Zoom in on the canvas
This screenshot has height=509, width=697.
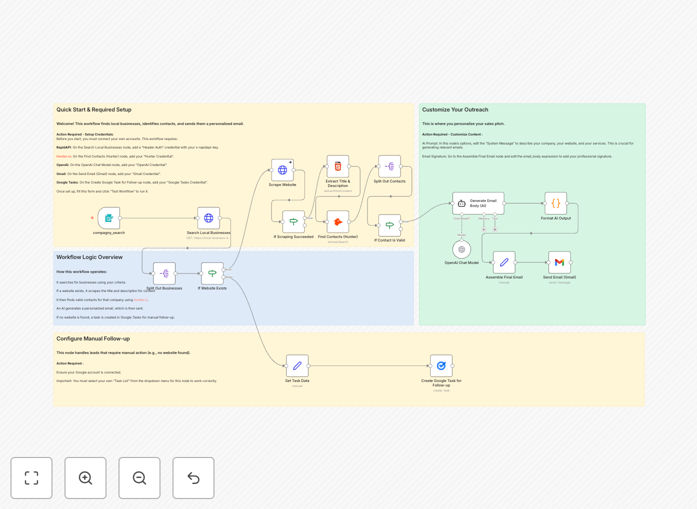tap(85, 478)
